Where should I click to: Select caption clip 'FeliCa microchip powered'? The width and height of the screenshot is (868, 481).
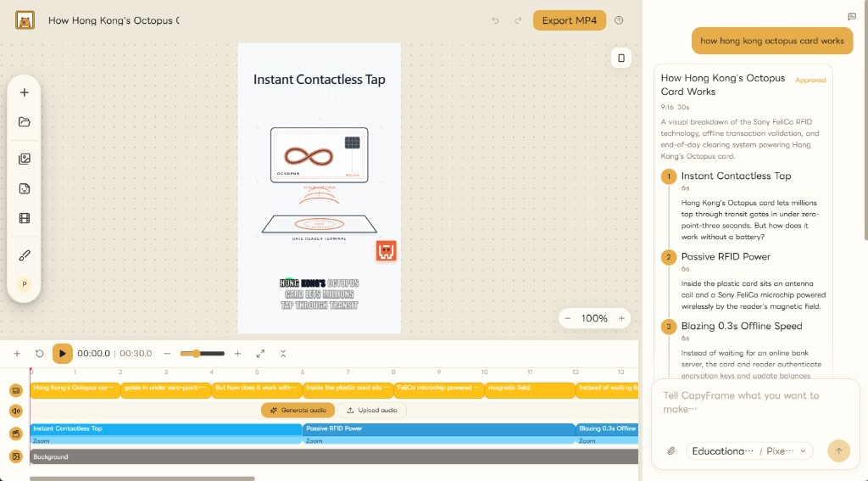coord(439,390)
